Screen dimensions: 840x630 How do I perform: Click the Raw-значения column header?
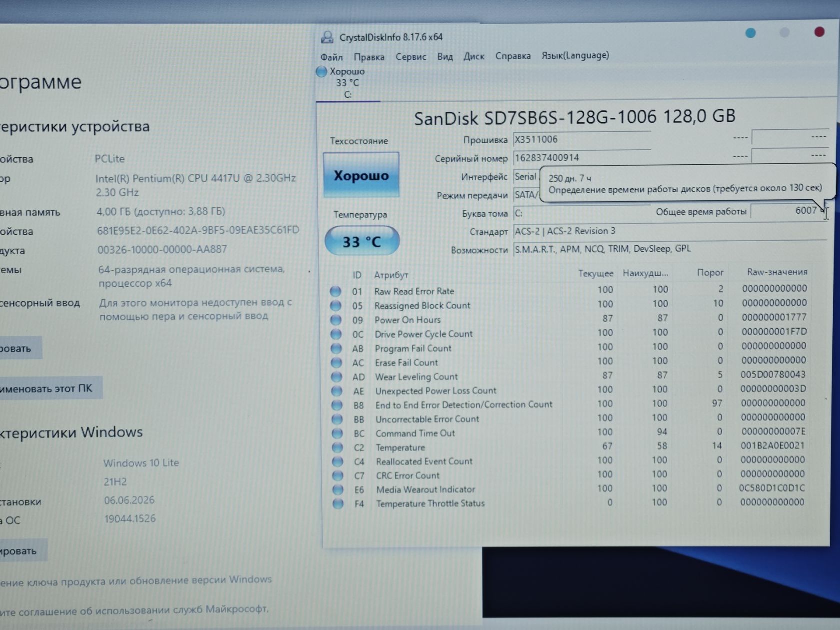point(777,272)
